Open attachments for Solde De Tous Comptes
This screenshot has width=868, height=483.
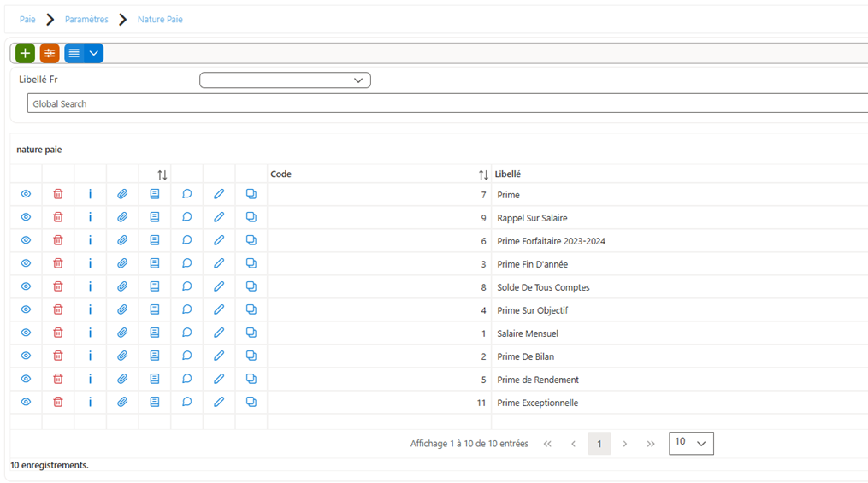tap(122, 286)
